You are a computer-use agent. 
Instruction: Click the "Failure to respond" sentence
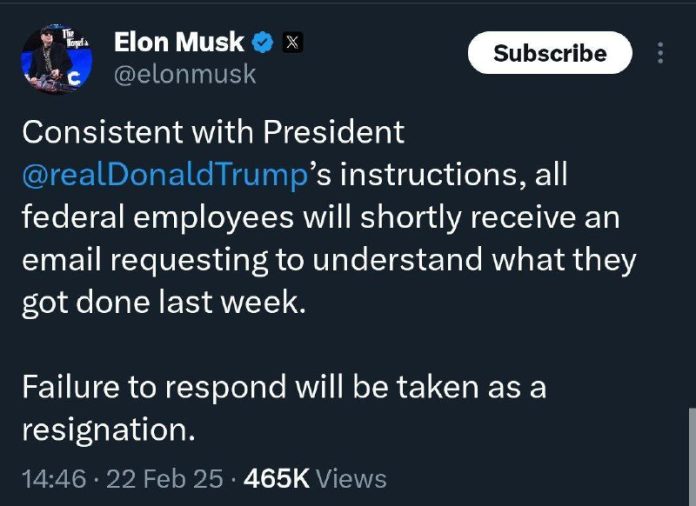tap(283, 387)
